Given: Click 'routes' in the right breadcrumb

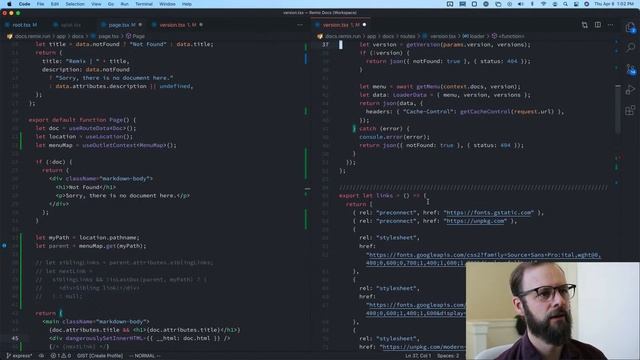Looking at the screenshot, I should tap(407, 36).
